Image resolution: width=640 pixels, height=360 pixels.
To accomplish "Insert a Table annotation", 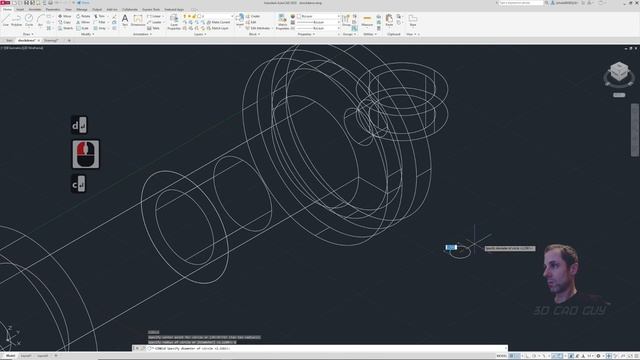I will click(153, 28).
